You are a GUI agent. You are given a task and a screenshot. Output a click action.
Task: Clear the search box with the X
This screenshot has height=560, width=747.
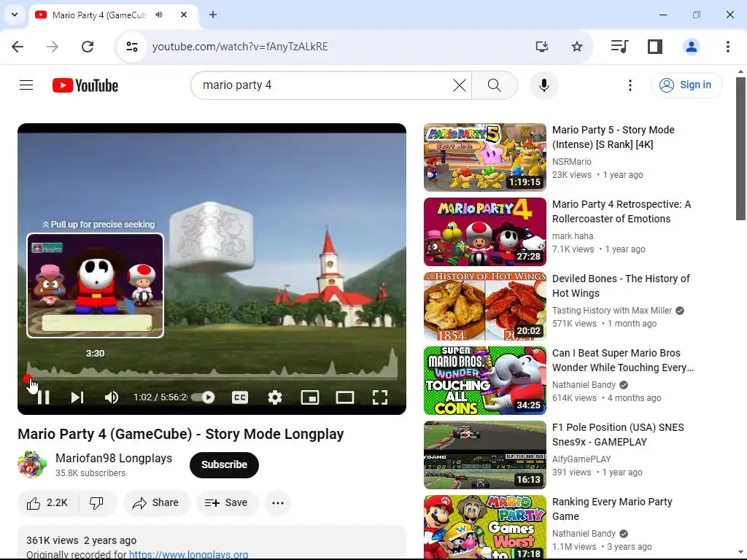click(460, 85)
